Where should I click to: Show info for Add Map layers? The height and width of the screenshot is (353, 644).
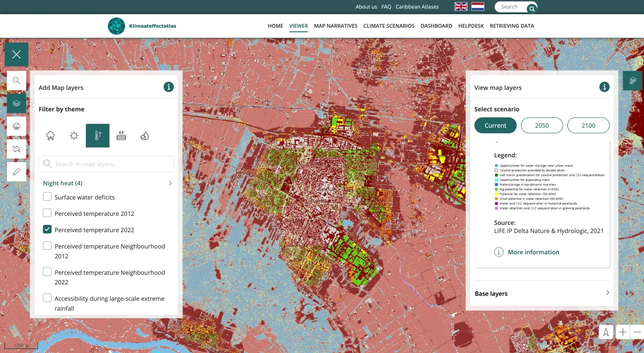[x=169, y=87]
